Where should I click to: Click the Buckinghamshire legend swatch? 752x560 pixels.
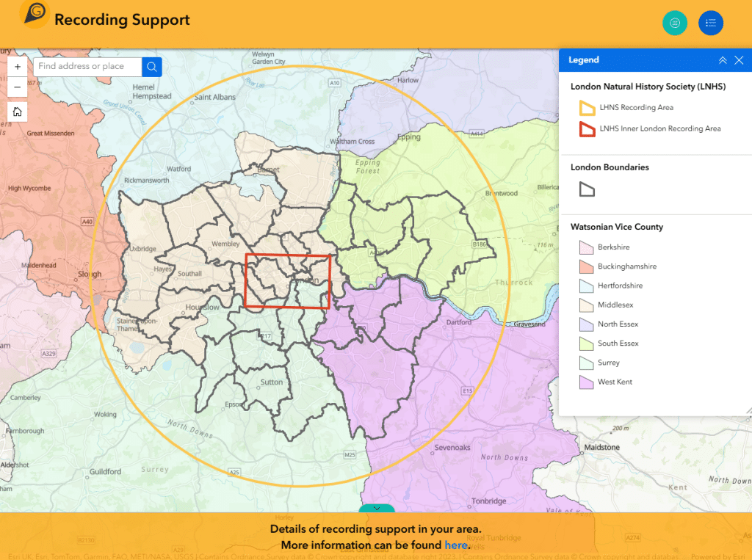587,266
